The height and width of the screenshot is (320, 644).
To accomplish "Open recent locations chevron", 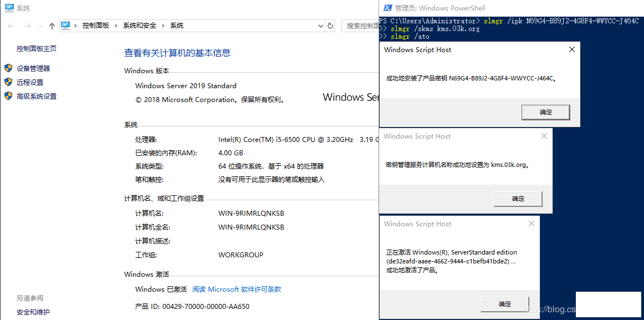I will point(40,26).
